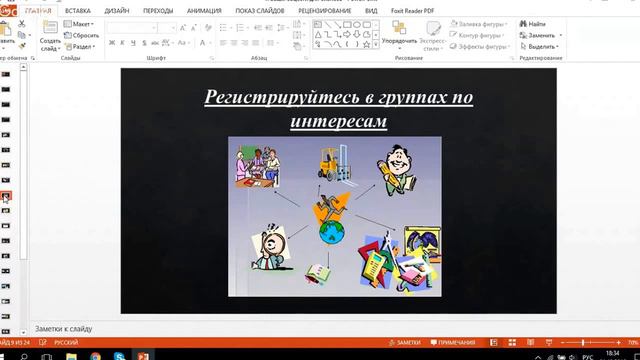Image resolution: width=640 pixels, height=360 pixels.
Task: Switch to the ВСТАВКА ribbon tab
Action: click(78, 11)
